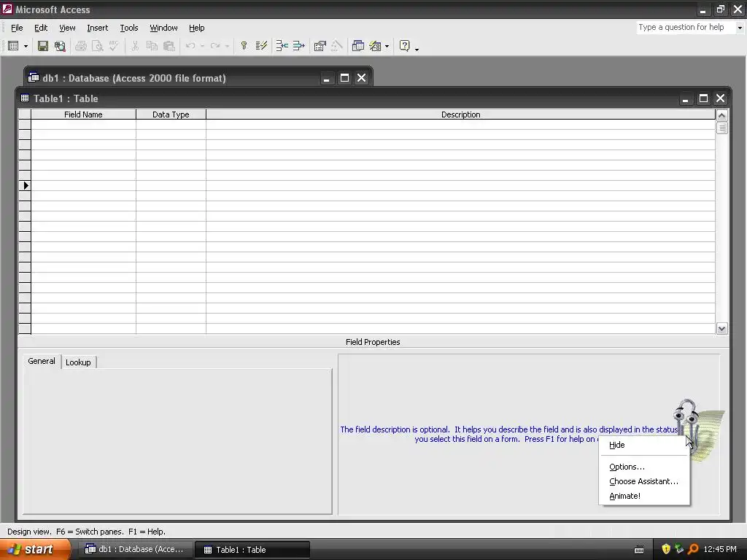Click the Table1 window title icon
Screen dimensions: 747x560
click(25, 98)
